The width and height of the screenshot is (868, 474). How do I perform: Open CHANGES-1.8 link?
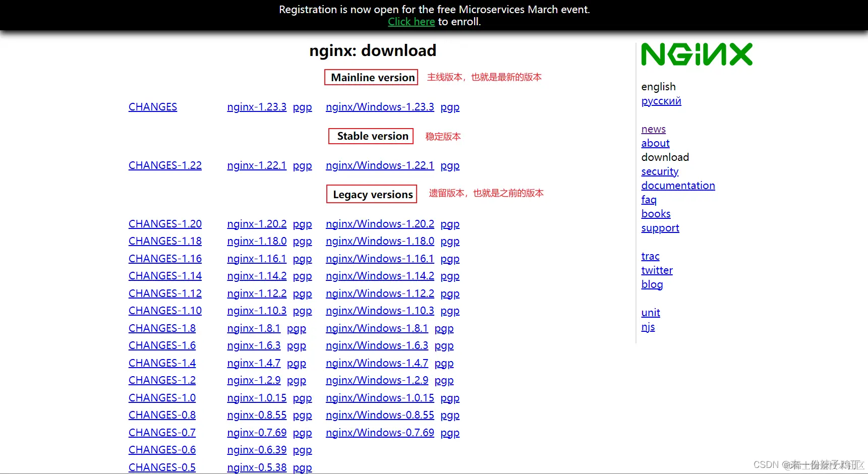162,328
